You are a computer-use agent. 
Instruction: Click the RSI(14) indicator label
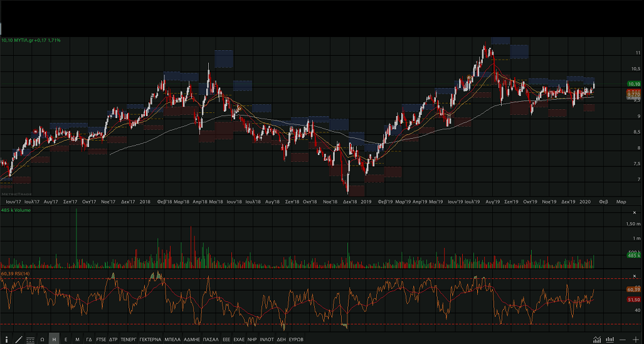pos(15,274)
